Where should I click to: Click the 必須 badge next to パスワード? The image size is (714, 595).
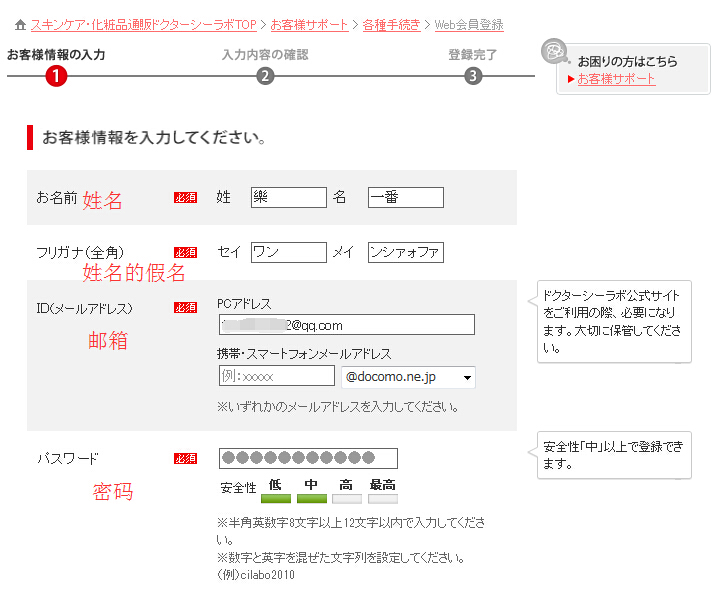[185, 459]
